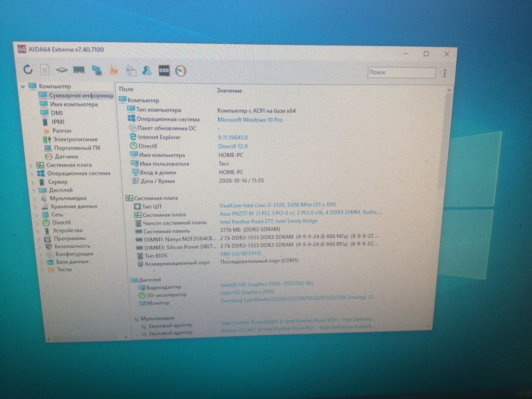Expand the Операционная система tree node

(x=32, y=174)
